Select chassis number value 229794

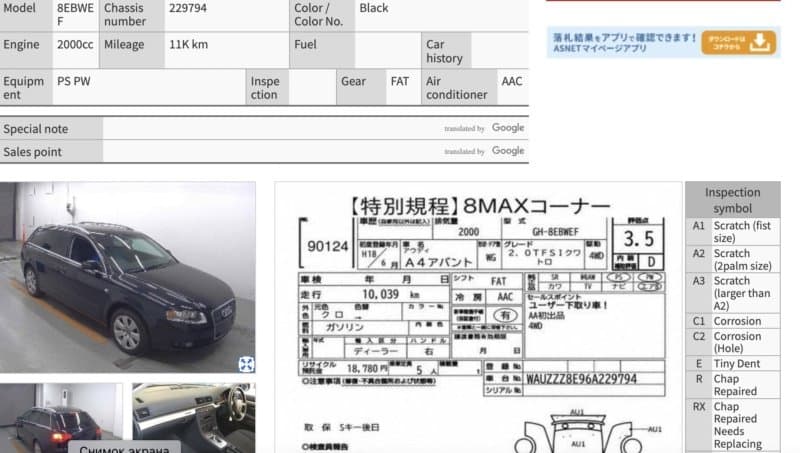coord(188,8)
